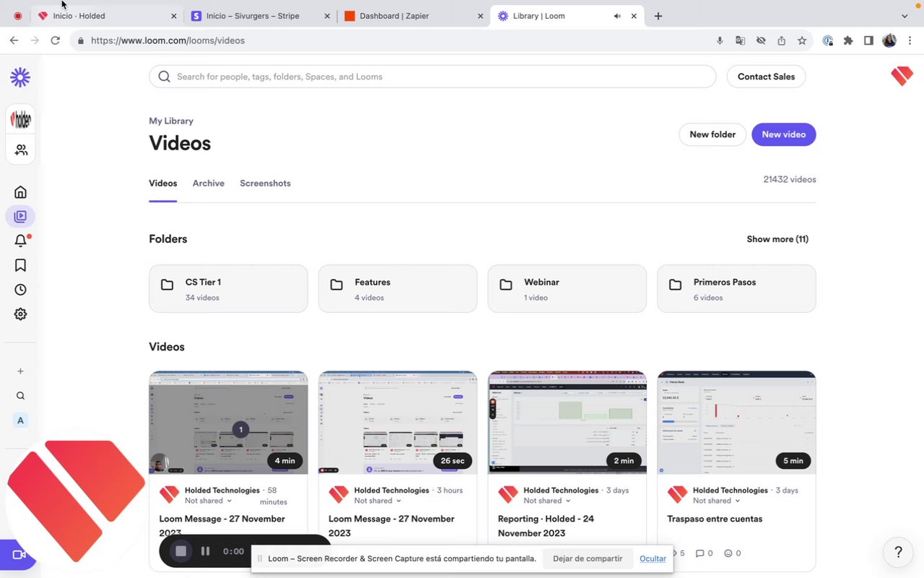
Task: Pause the Loom recording
Action: [x=205, y=551]
